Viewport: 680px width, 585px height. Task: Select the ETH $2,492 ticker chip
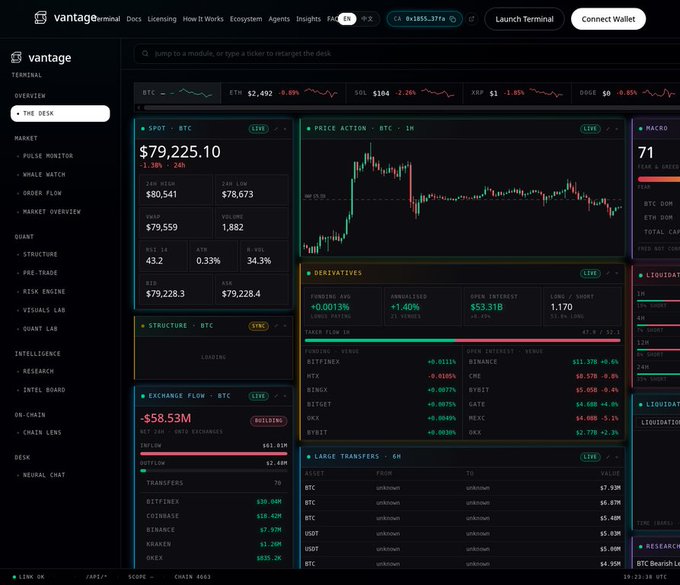pyautogui.click(x=283, y=93)
